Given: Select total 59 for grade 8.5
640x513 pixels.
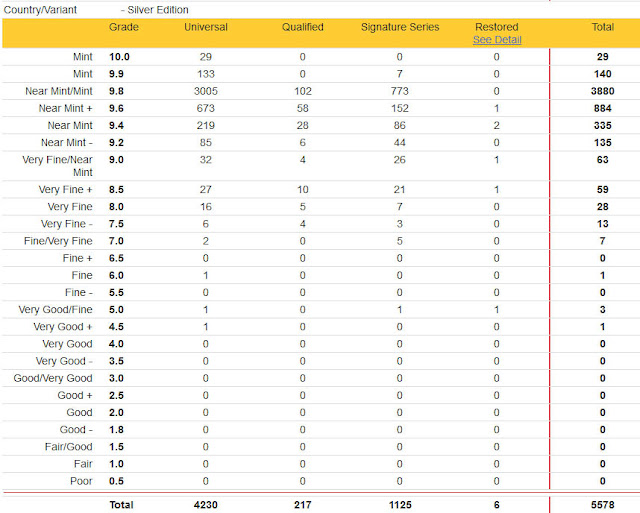Looking at the screenshot, I should click(x=602, y=189).
